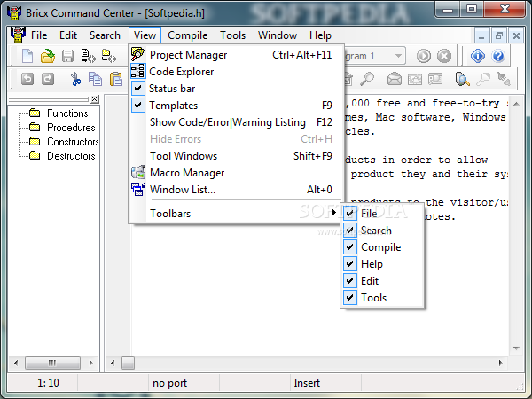This screenshot has width=532, height=399.
Task: Click the Stop program icon
Action: (444, 56)
